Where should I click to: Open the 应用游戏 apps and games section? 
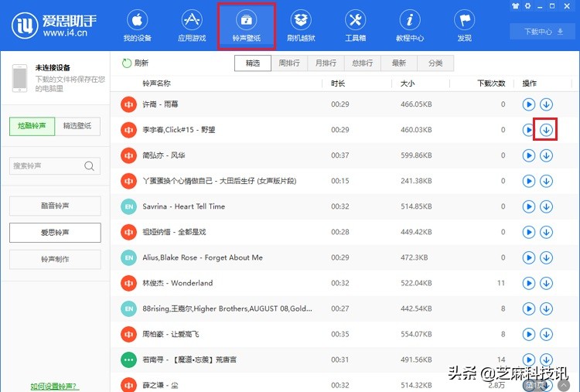(x=192, y=26)
